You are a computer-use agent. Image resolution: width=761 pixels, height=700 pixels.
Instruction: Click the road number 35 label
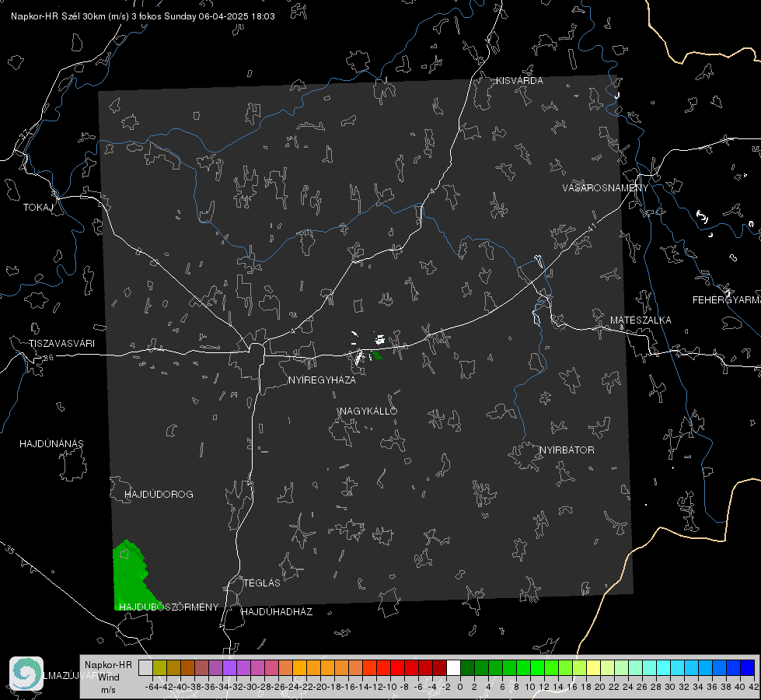coord(9,549)
